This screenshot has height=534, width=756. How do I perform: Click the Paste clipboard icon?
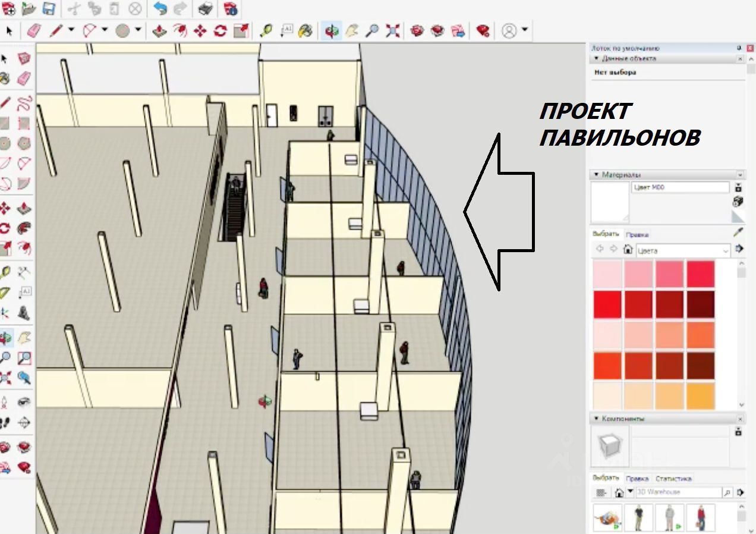[115, 8]
